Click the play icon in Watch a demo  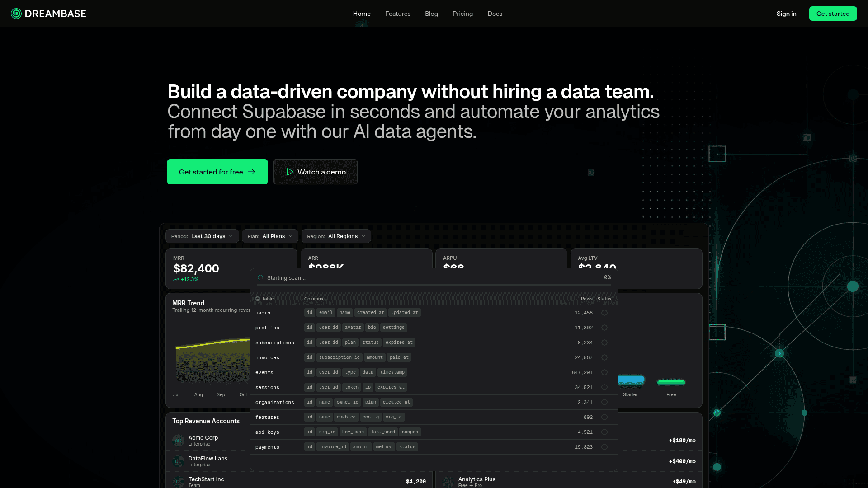290,172
